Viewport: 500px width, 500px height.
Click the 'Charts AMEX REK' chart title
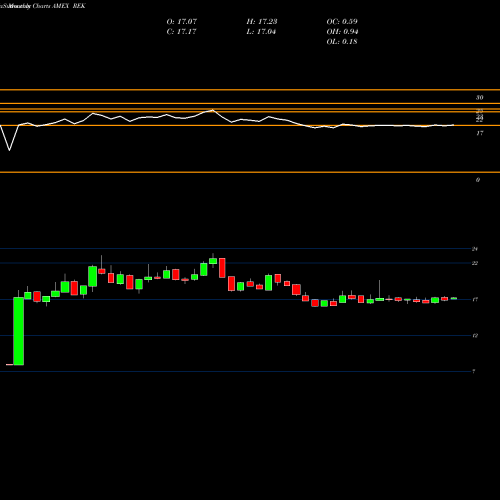(x=59, y=6)
